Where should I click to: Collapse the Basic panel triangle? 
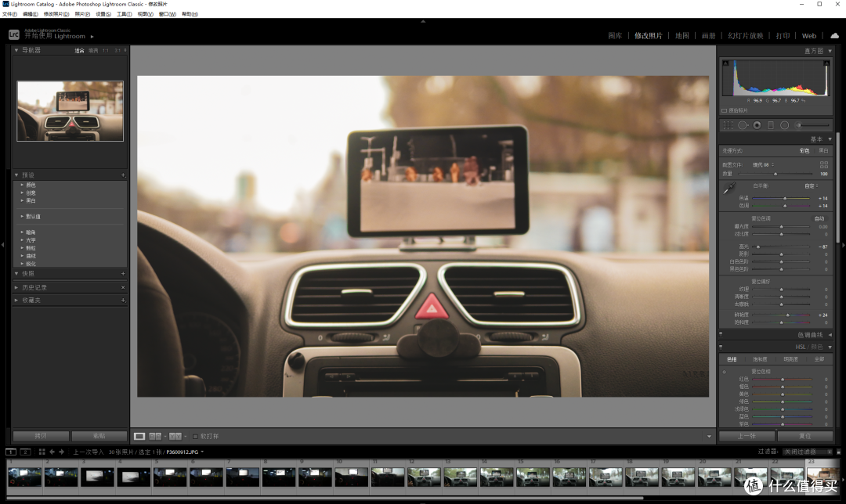[830, 139]
